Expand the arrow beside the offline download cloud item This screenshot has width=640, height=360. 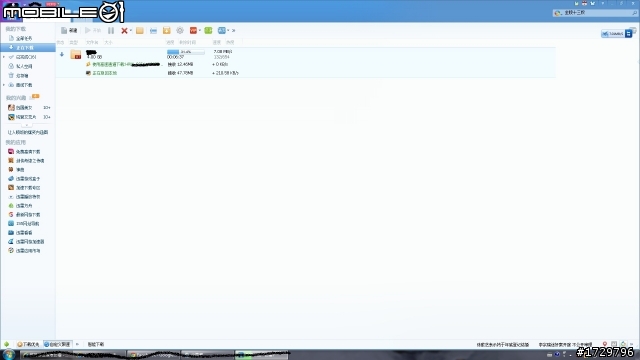pos(4,85)
